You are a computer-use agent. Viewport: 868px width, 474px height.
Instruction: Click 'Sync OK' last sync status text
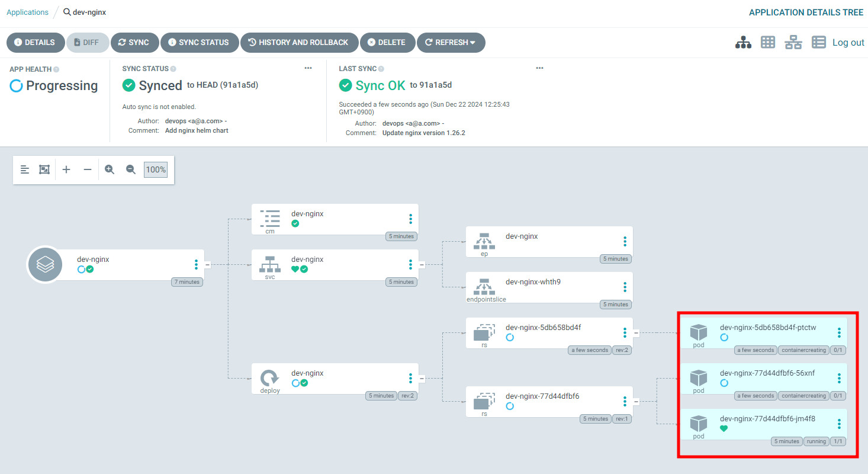click(380, 85)
